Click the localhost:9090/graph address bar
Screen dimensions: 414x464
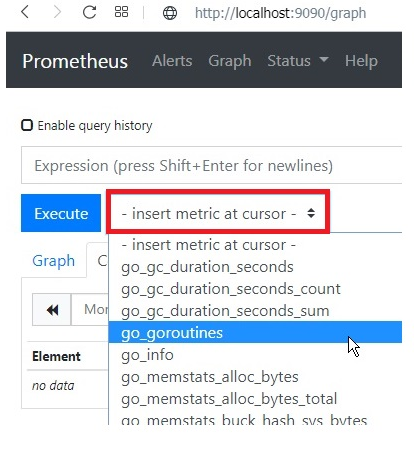[x=280, y=13]
